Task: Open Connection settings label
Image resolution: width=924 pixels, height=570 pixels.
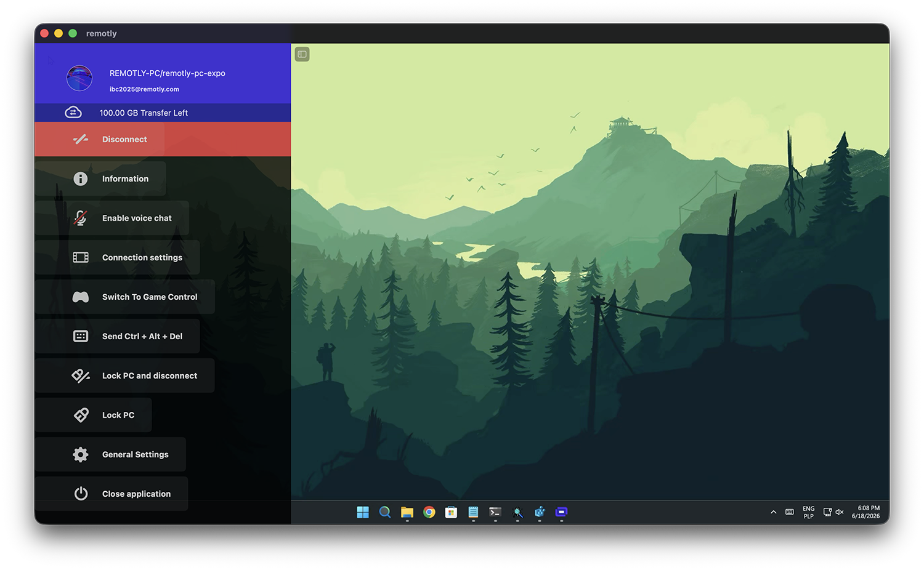Action: coord(142,257)
